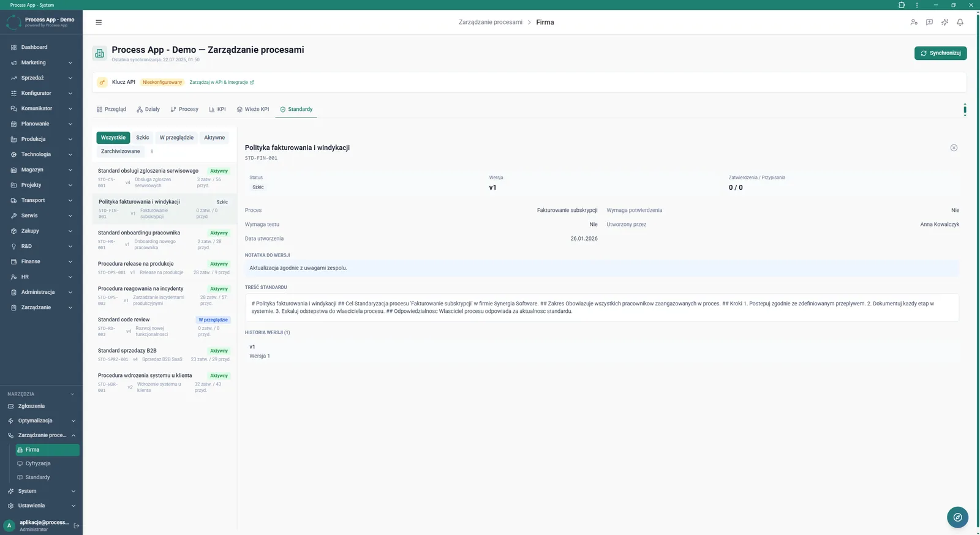Select the Firma sidebar submenu item
The width and height of the screenshot is (980, 535).
(47, 450)
